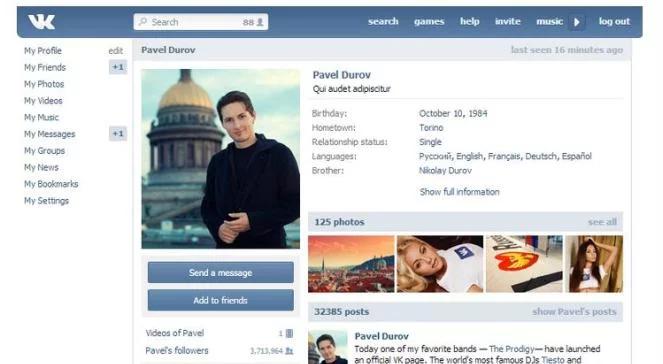The image size is (663, 364).
Task: Open Pavel Durov's large profile photo
Action: [x=221, y=159]
